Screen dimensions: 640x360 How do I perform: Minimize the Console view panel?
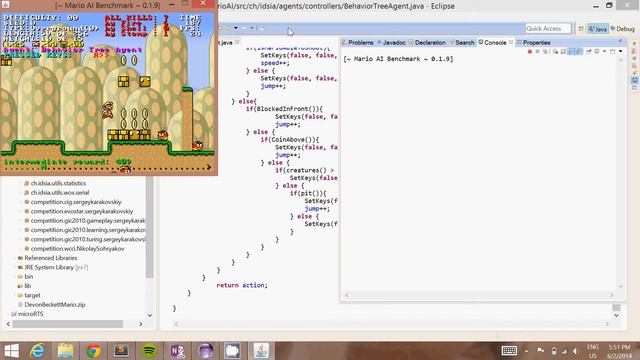(x=620, y=41)
